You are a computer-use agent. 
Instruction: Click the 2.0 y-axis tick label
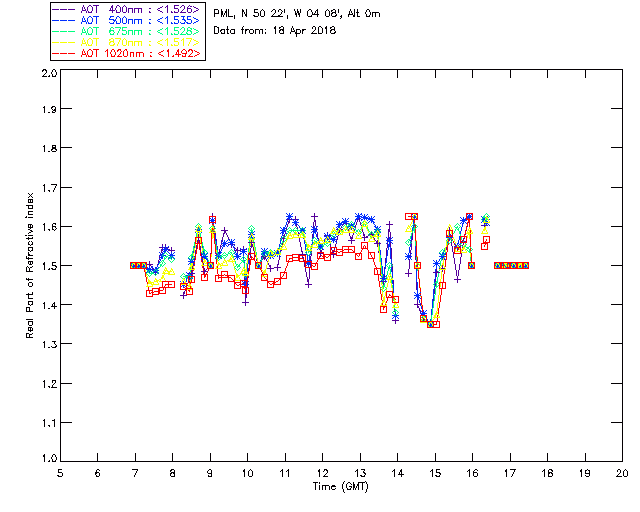[49, 73]
